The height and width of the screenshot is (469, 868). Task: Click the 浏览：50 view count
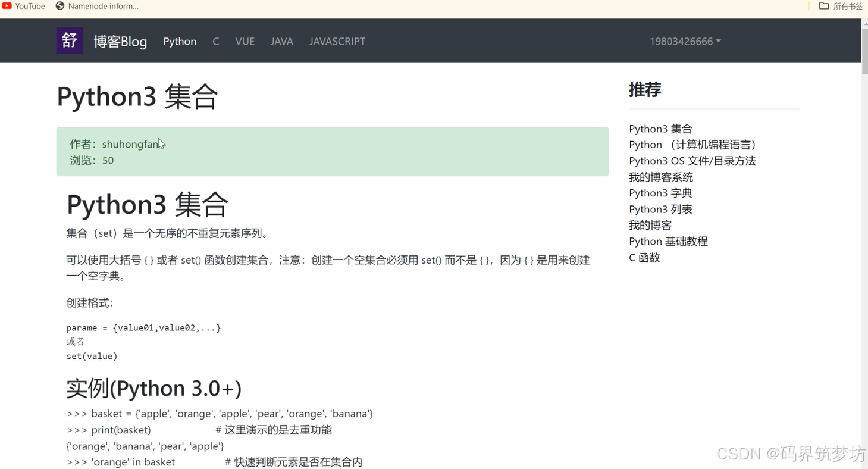[92, 160]
